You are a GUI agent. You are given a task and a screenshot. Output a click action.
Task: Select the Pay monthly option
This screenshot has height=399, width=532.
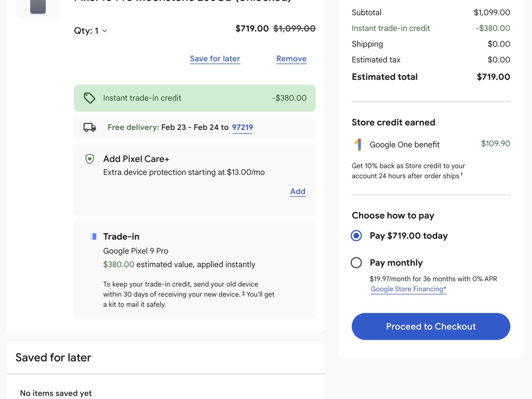356,263
